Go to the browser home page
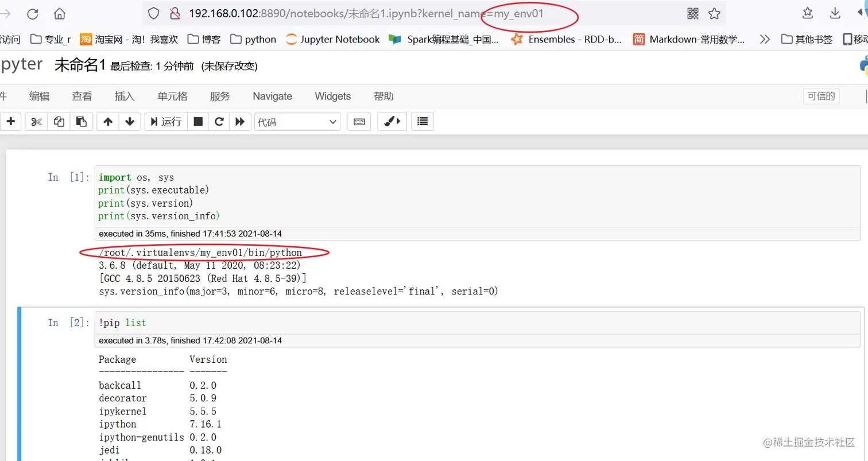This screenshot has width=868, height=461. pyautogui.click(x=59, y=14)
